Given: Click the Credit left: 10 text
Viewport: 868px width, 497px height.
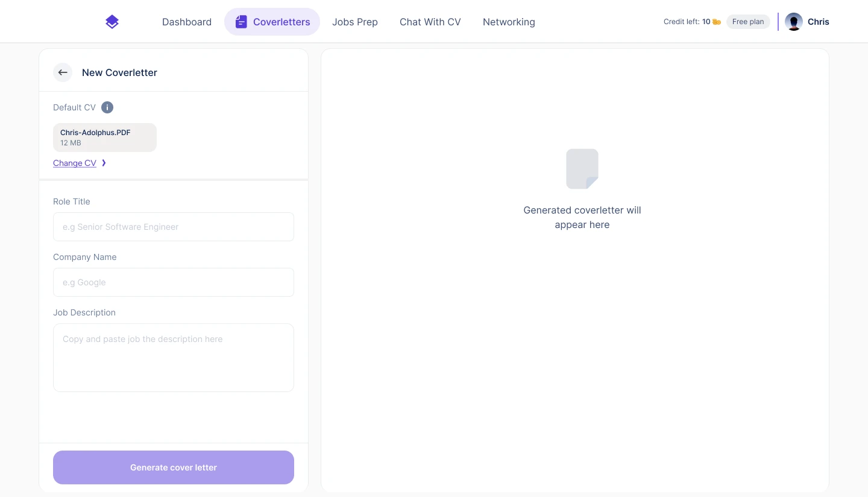Looking at the screenshot, I should pyautogui.click(x=687, y=22).
